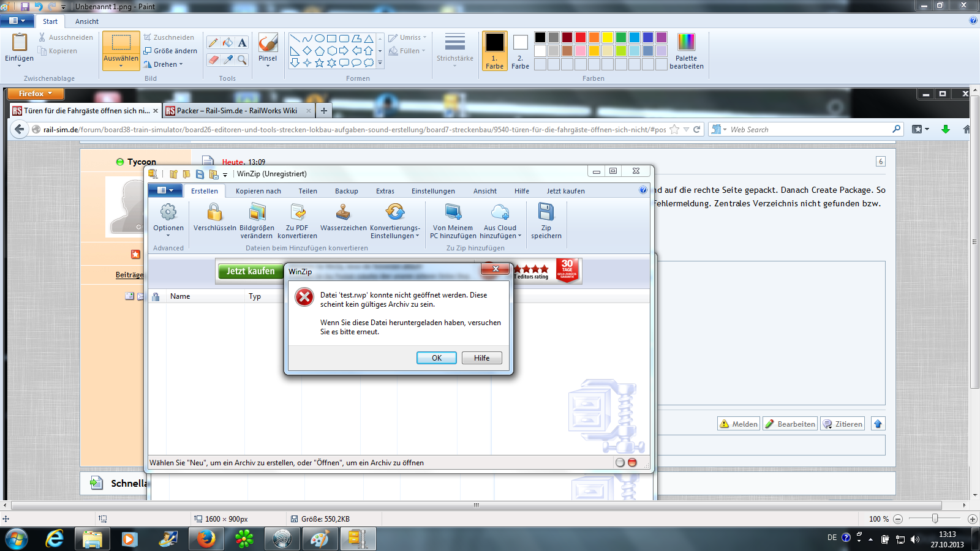Open the Windows Start menu orb
This screenshot has width=980, height=551.
point(17,539)
